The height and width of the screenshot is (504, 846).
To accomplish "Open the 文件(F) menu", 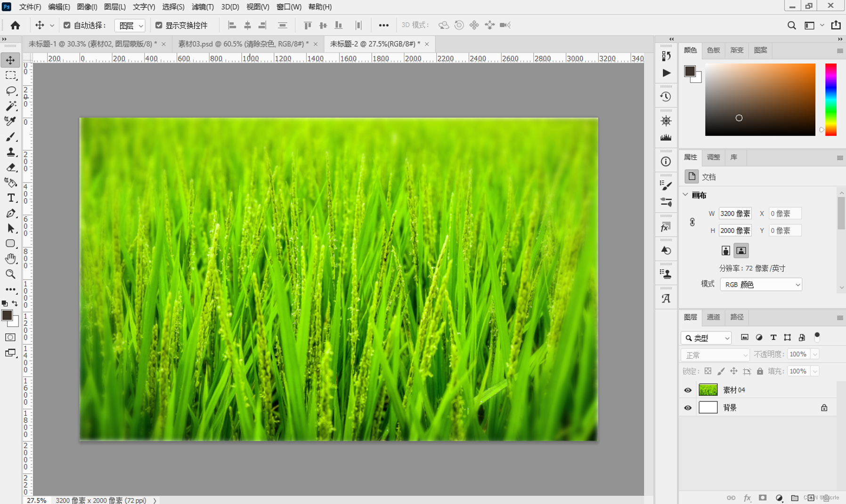I will (30, 7).
